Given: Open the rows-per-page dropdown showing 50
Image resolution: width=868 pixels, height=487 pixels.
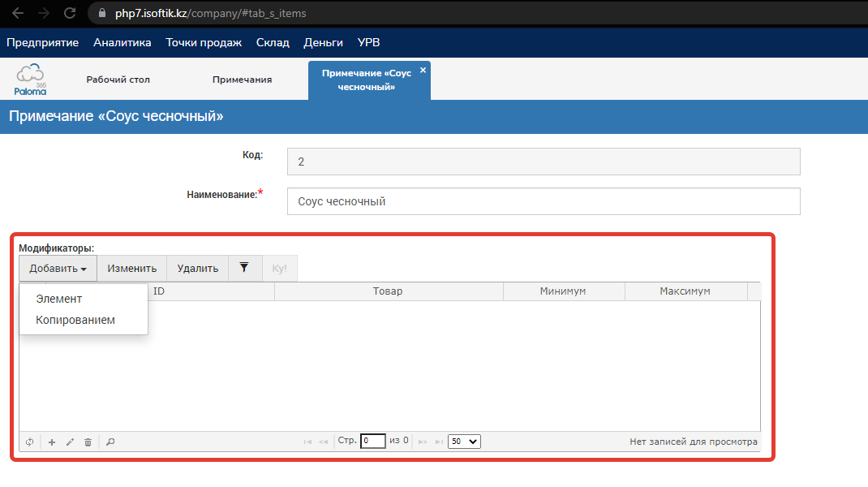Looking at the screenshot, I should 464,442.
